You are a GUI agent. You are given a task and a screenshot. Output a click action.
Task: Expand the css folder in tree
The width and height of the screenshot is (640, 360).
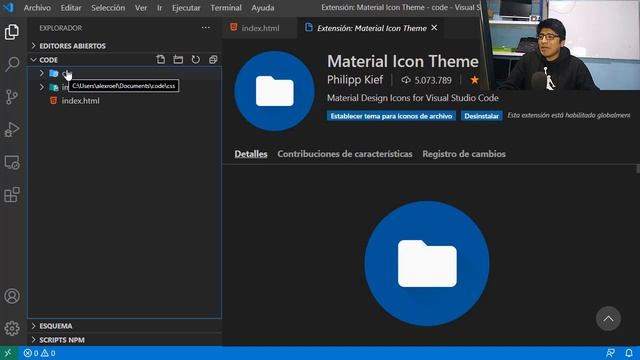[42, 73]
